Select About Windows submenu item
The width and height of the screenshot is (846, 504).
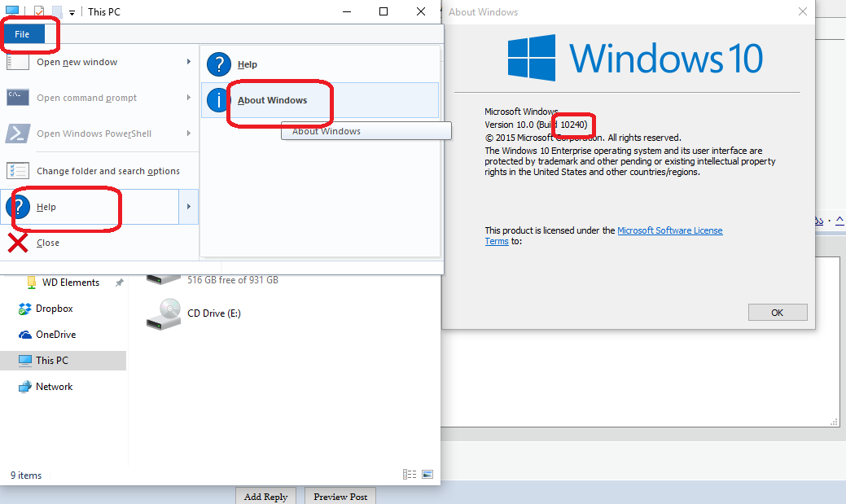(x=320, y=100)
